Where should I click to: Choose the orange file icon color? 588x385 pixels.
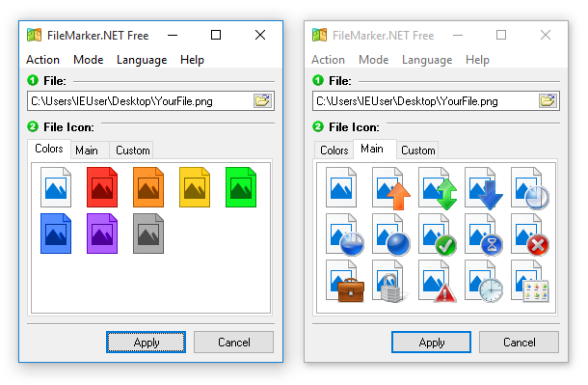coord(148,187)
